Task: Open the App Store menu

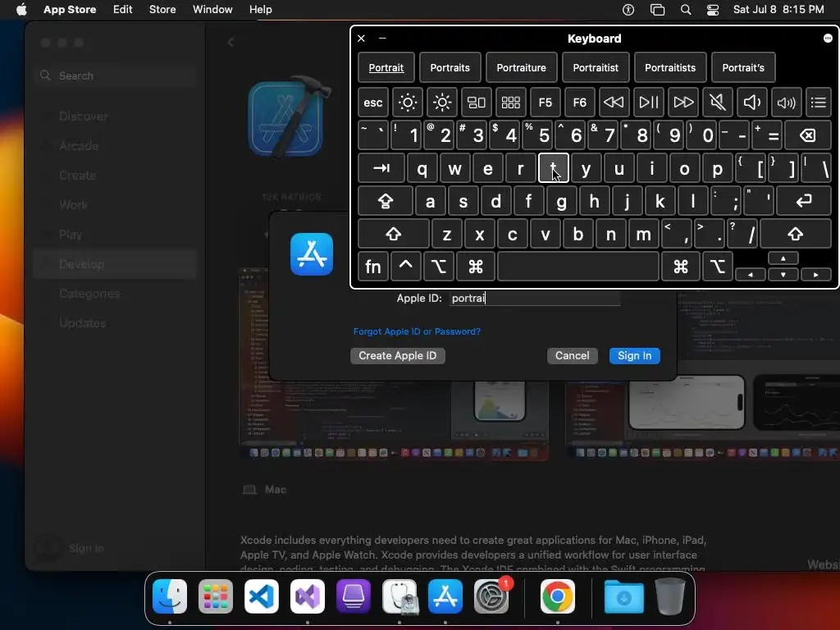Action: click(x=70, y=10)
